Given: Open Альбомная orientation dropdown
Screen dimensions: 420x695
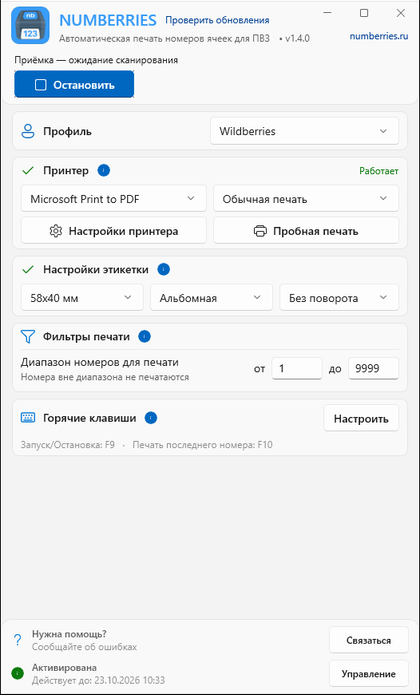Looking at the screenshot, I should [x=211, y=298].
